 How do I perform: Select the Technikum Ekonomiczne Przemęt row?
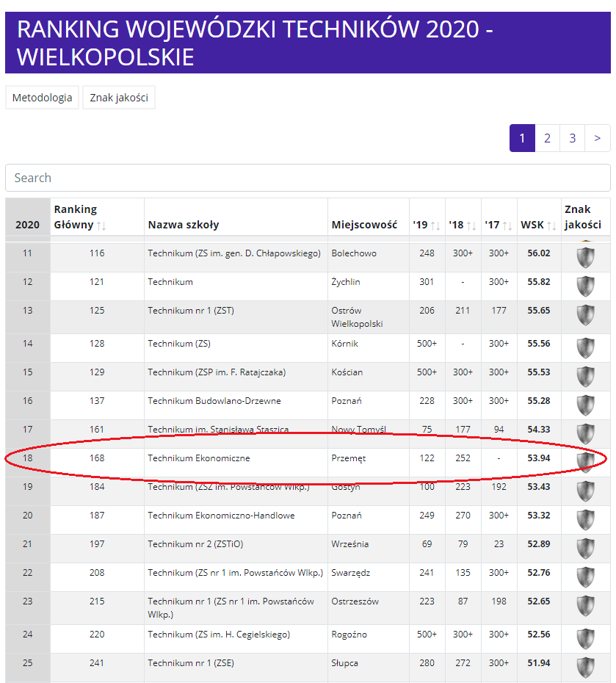(x=308, y=463)
